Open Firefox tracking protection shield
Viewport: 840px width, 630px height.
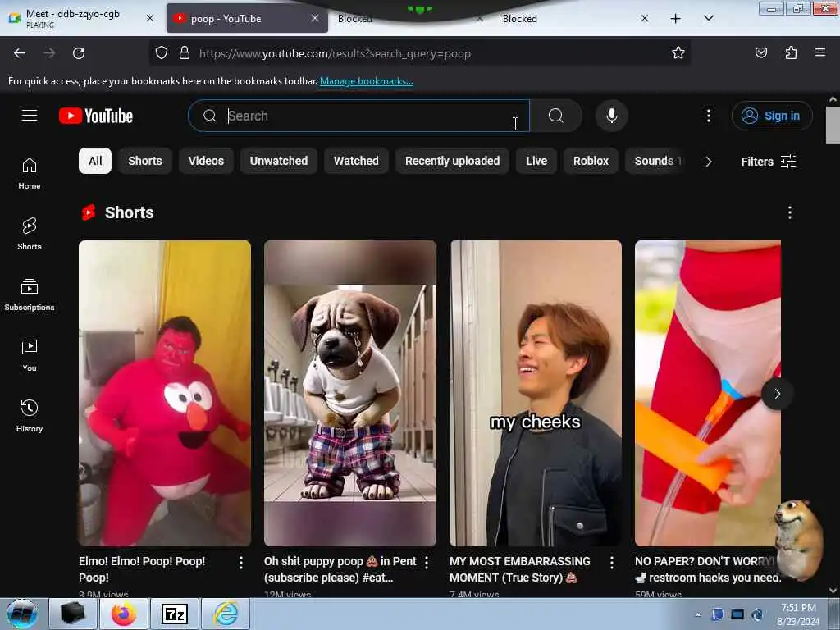162,53
